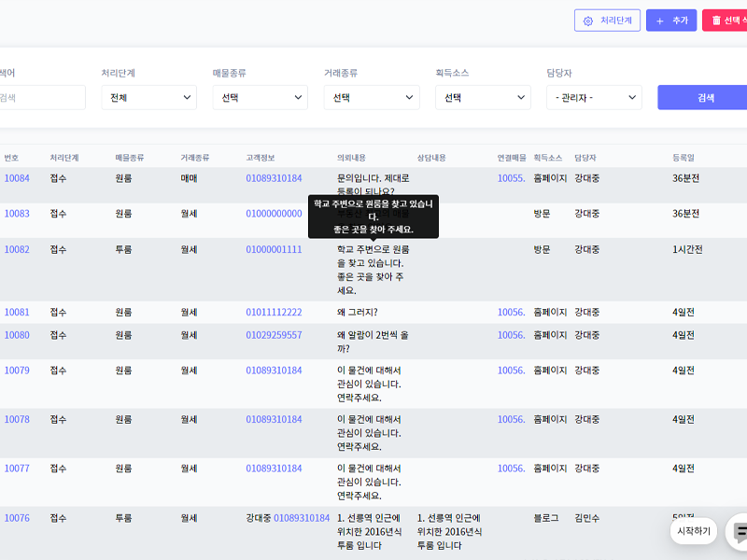
Task: Click 투룸 in row 10082
Action: coord(123,249)
